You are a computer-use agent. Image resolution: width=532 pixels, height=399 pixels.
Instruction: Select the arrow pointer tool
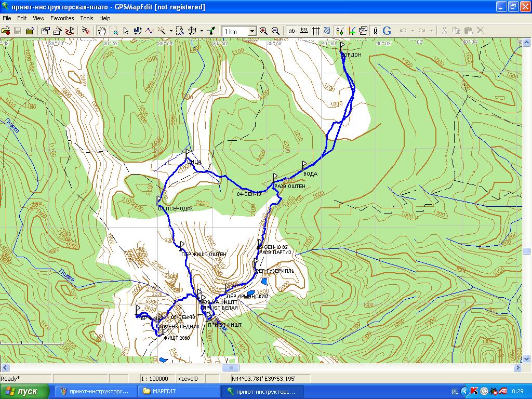pos(126,31)
